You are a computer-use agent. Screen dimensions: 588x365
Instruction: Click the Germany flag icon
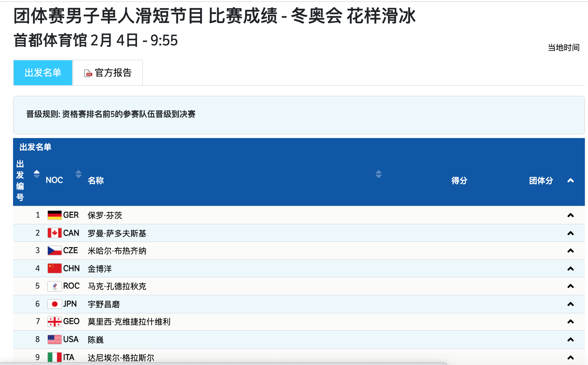click(54, 215)
